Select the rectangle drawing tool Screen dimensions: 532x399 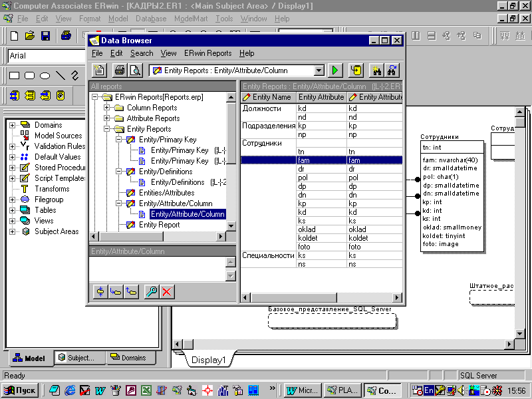click(14, 75)
